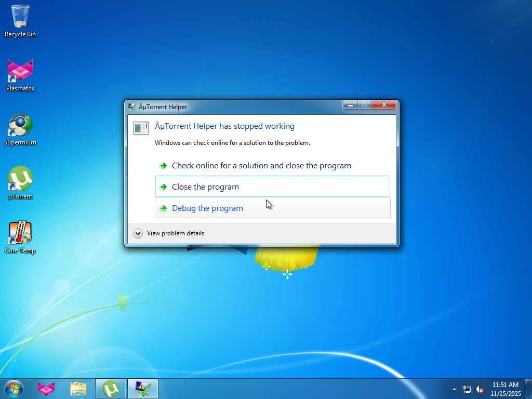Screen dimensions: 532x399
Task: Open the Recycle Bin desktop icon
Action: coord(20,21)
